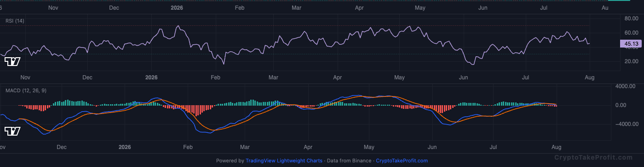The image size is (644, 167).
Task: Click the Dec label on MACD time axis
Action: (x=62, y=147)
